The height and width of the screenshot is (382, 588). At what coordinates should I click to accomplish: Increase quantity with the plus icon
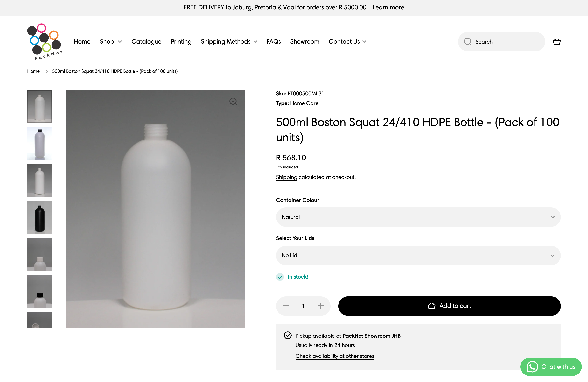321,306
